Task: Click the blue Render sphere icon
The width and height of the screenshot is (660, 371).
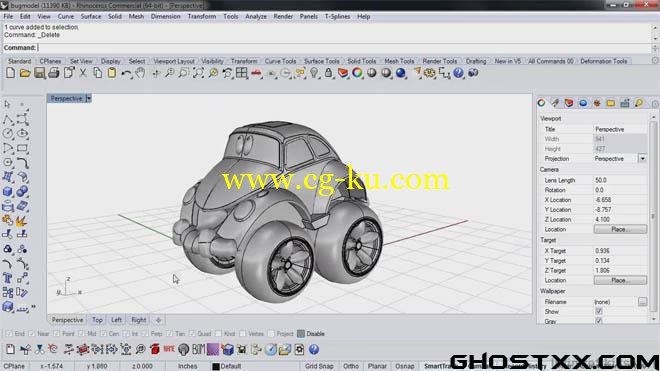Action: click(x=401, y=73)
